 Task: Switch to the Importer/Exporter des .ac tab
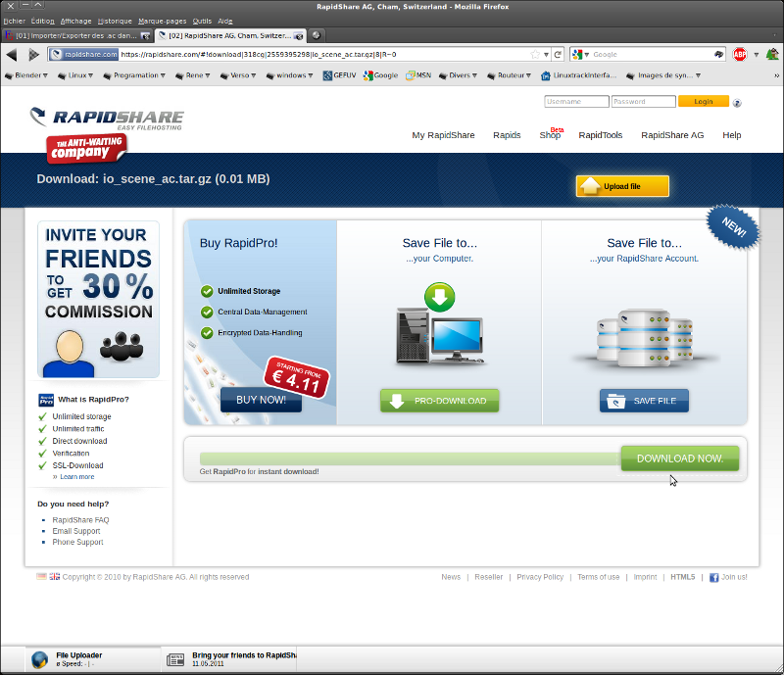coord(77,35)
